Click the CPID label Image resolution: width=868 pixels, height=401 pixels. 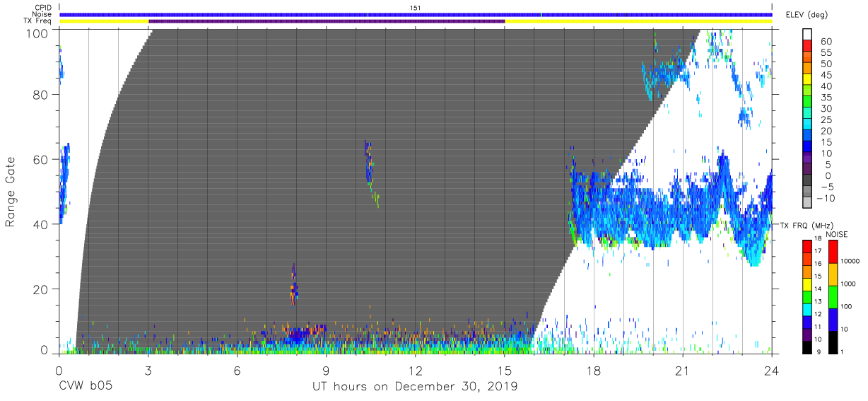[x=42, y=7]
